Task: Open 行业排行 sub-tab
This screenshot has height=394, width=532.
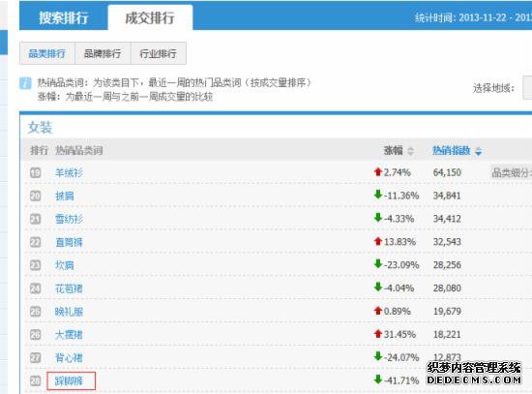Action: pos(158,53)
